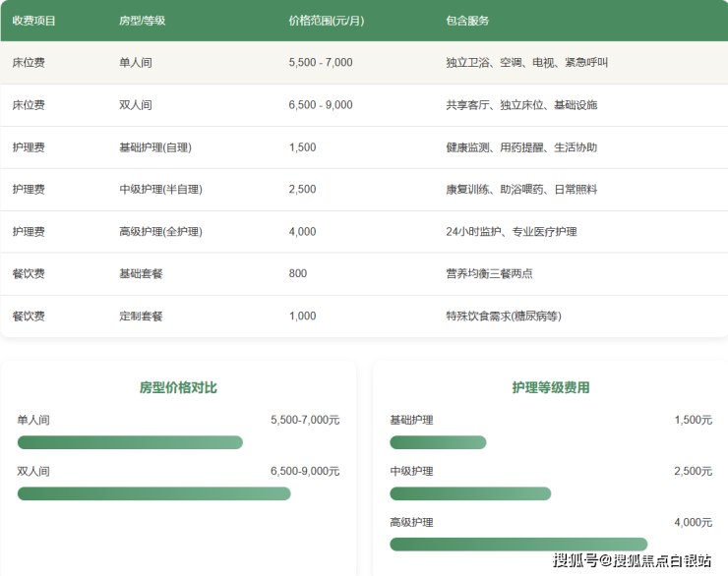Image resolution: width=728 pixels, height=576 pixels.
Task: Click the 24小时监护、专业医疗护理 service text
Action: pyautogui.click(x=511, y=232)
